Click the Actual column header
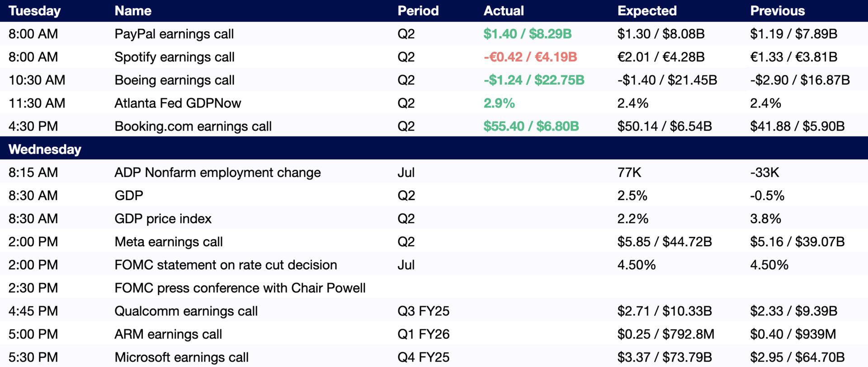The image size is (868, 367). 503,11
